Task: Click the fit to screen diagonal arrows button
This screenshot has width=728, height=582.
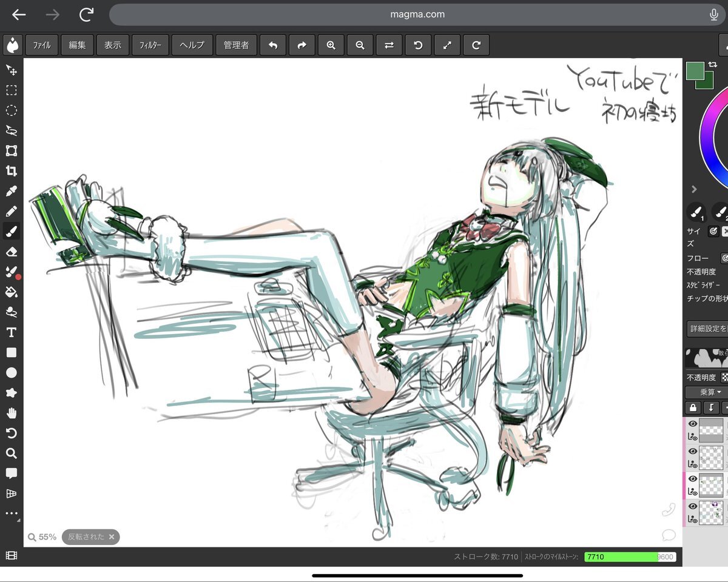Action: click(x=447, y=45)
